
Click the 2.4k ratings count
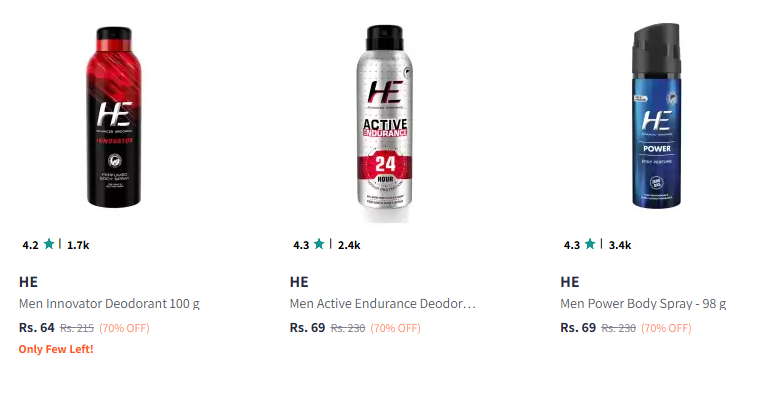pos(349,245)
